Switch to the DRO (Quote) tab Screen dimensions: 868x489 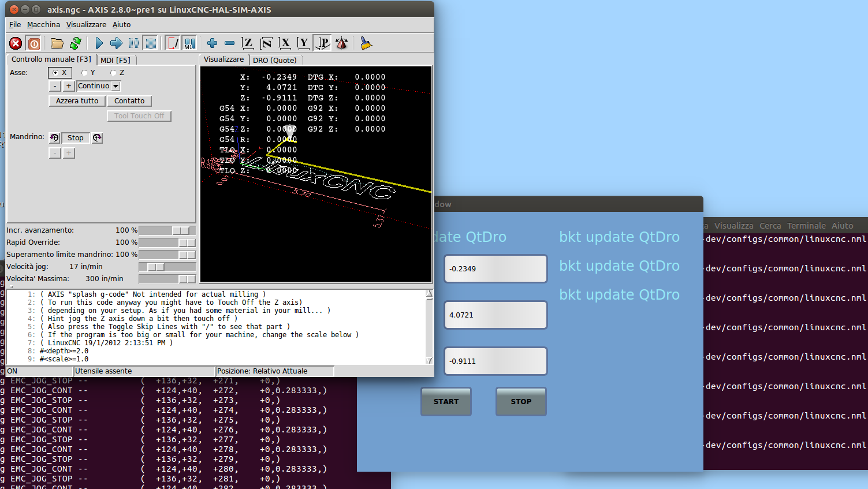(x=275, y=60)
